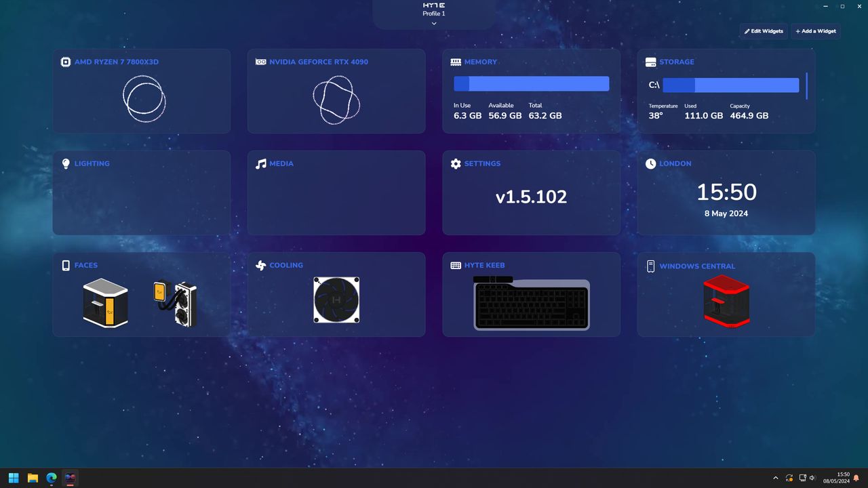Open File Explorer from the taskbar
This screenshot has height=488, width=868.
coord(33,478)
